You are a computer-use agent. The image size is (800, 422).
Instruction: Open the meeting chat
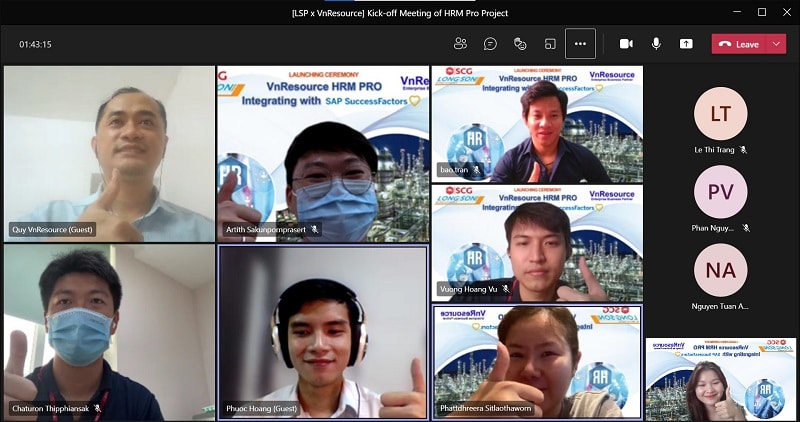490,44
